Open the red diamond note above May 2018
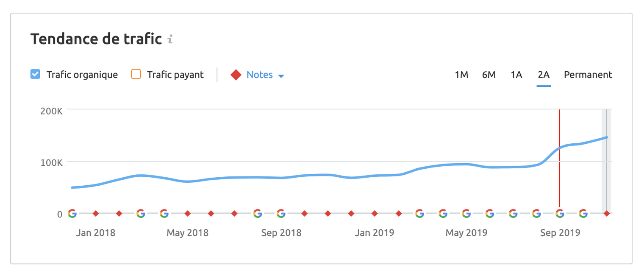 pos(188,213)
